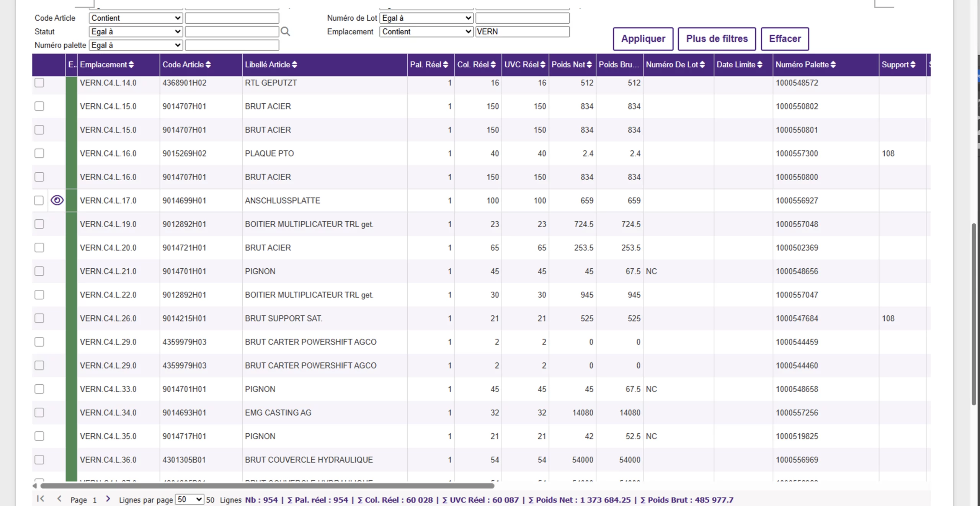Screen dimensions: 980x506
Task: Go to previous page arrow
Action: (x=59, y=498)
